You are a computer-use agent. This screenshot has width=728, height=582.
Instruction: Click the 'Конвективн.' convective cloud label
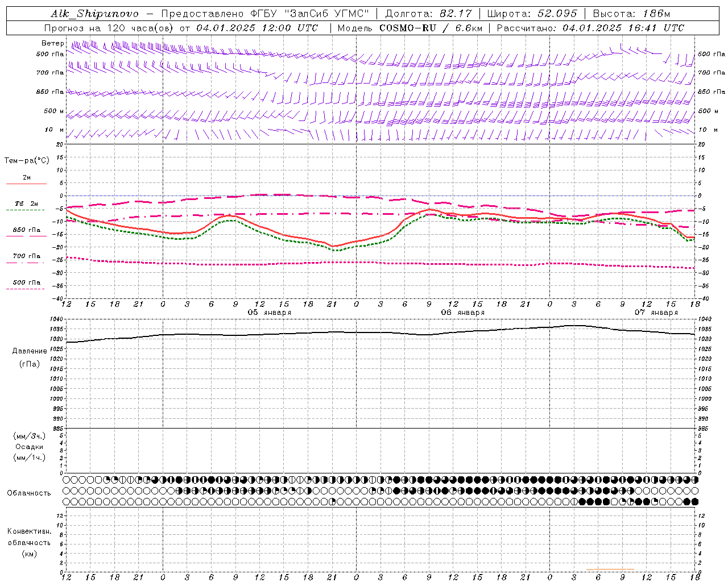pyautogui.click(x=29, y=531)
